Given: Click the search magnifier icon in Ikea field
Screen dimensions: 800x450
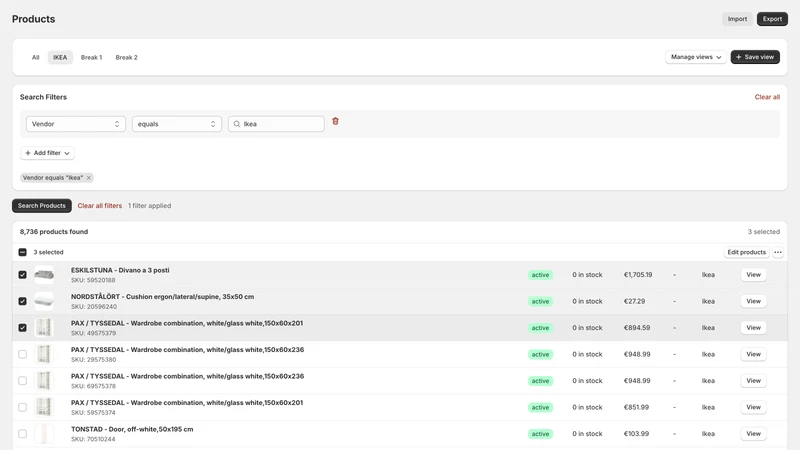Looking at the screenshot, I should (x=237, y=124).
